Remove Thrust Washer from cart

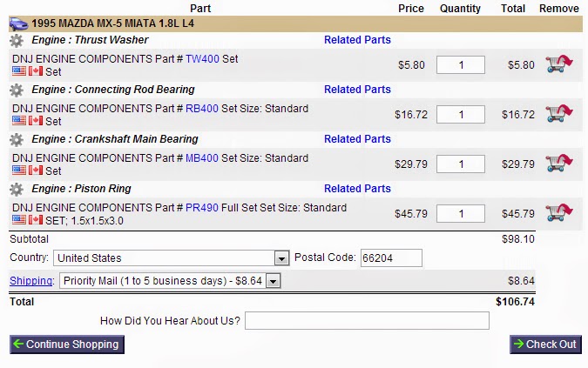pyautogui.click(x=558, y=64)
